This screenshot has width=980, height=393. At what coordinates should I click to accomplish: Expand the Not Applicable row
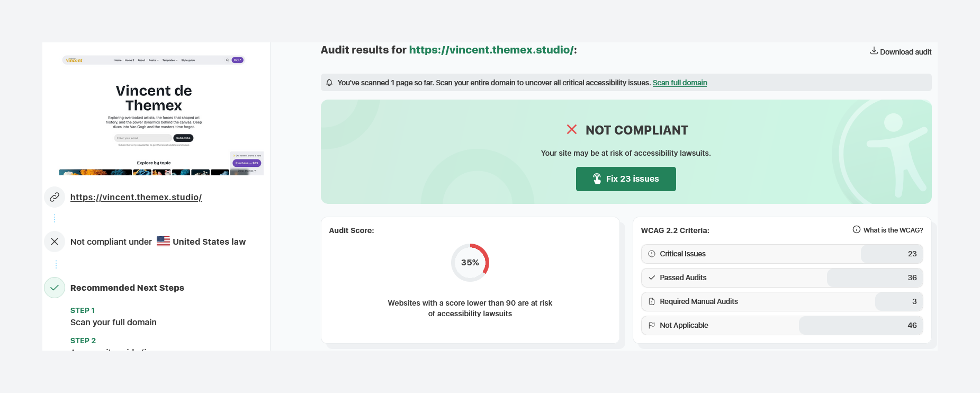pos(781,325)
